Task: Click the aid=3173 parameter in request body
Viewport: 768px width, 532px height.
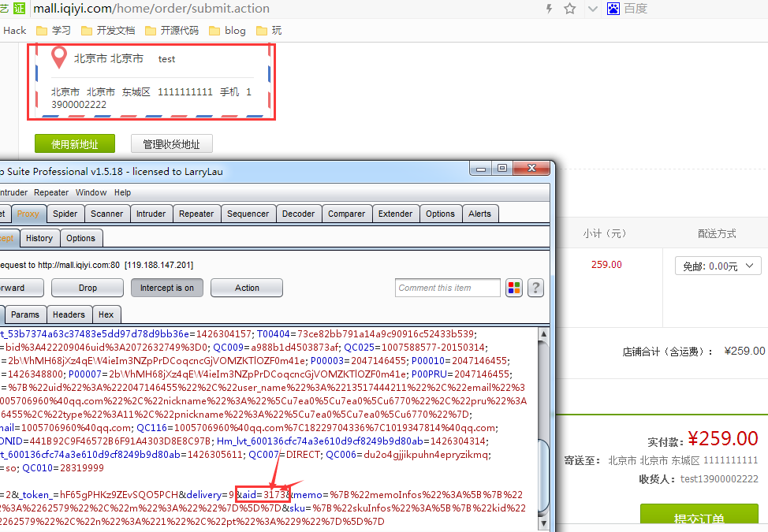Action: [x=263, y=494]
